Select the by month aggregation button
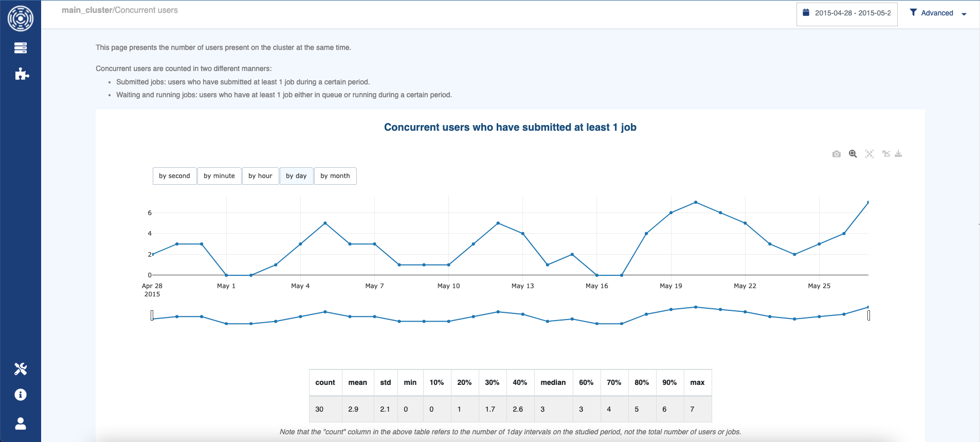 click(335, 176)
